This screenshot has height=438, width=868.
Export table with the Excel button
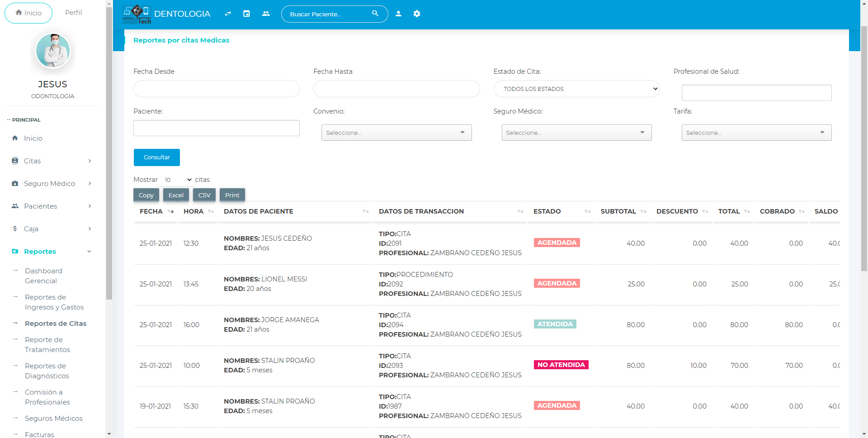[x=176, y=195]
